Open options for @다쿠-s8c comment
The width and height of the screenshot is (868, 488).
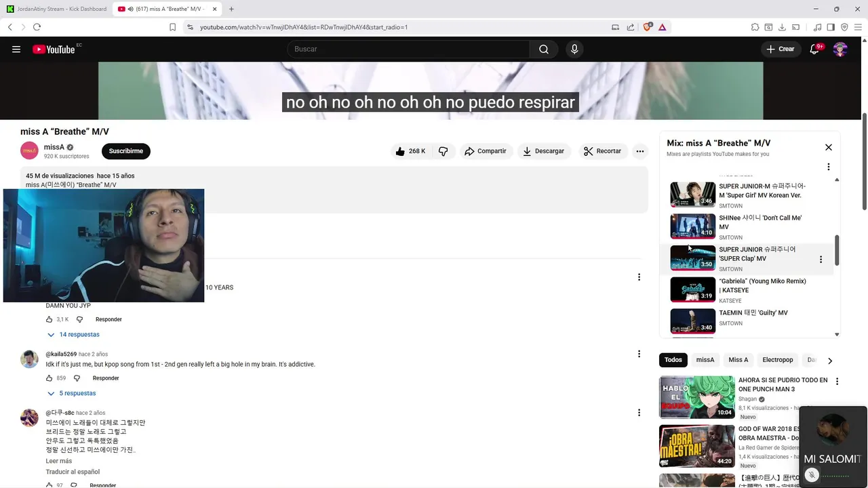click(x=639, y=412)
